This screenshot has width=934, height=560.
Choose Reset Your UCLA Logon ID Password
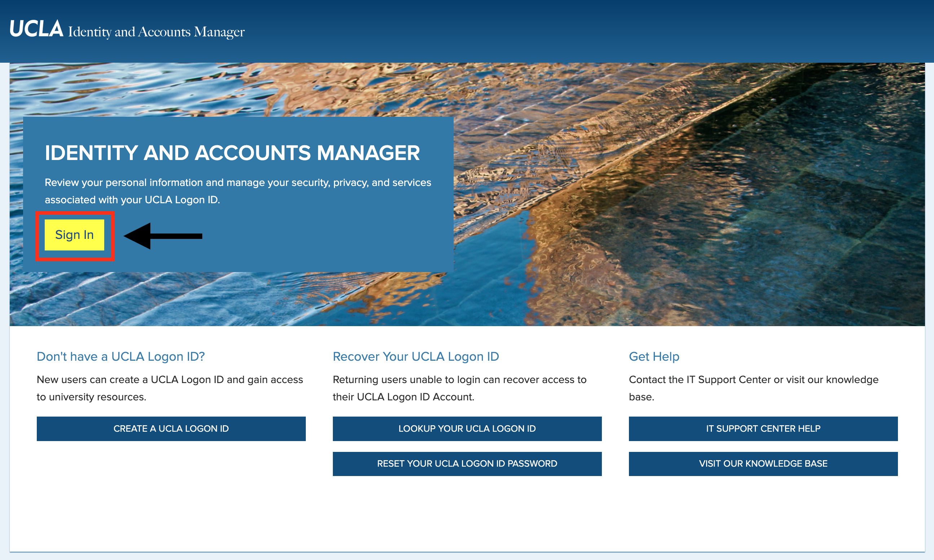click(467, 464)
